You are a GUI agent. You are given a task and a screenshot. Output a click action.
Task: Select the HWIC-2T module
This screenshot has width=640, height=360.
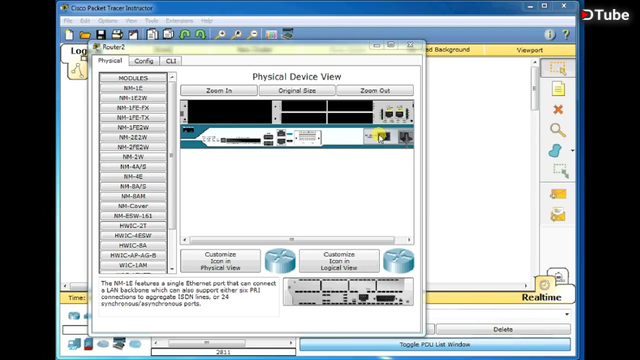point(133,226)
